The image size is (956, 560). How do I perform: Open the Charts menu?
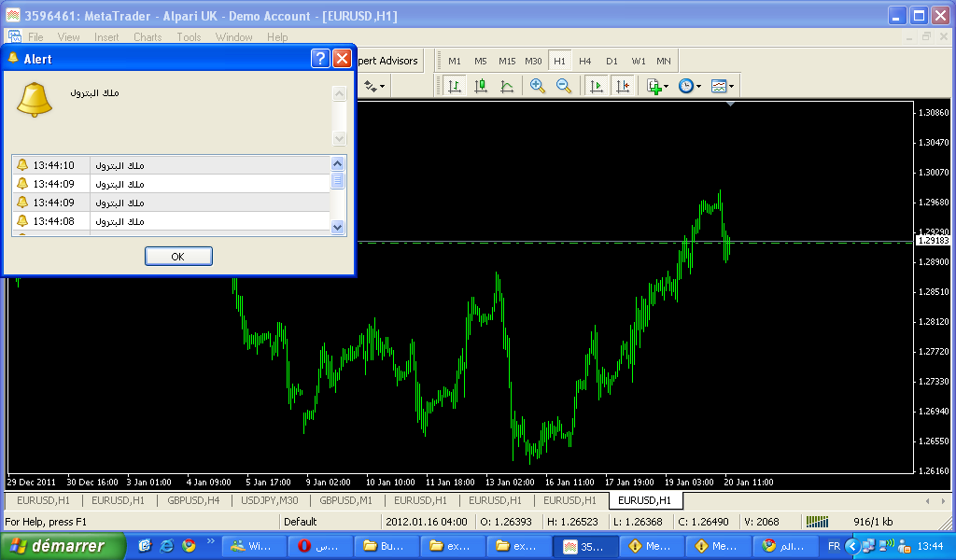148,37
